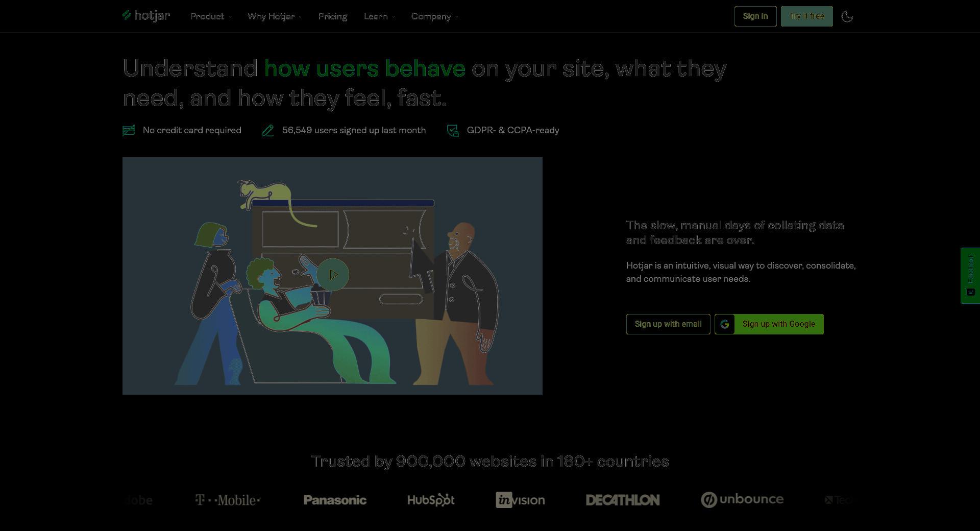Click the T-Mobile logo

point(228,500)
